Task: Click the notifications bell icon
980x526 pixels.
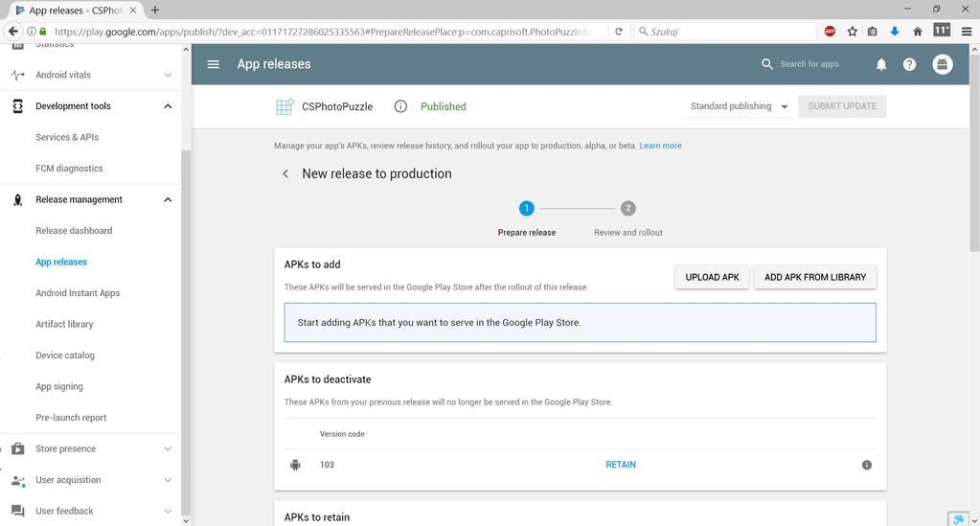Action: coord(881,64)
